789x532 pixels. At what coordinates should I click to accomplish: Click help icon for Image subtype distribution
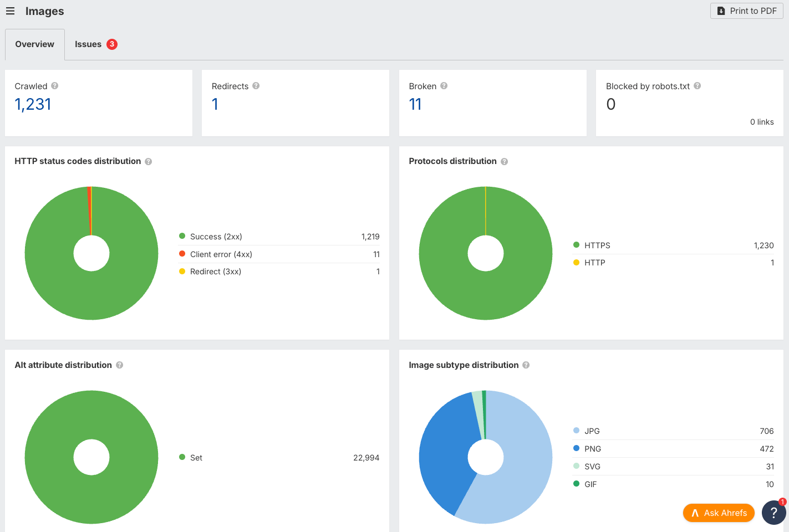click(526, 365)
